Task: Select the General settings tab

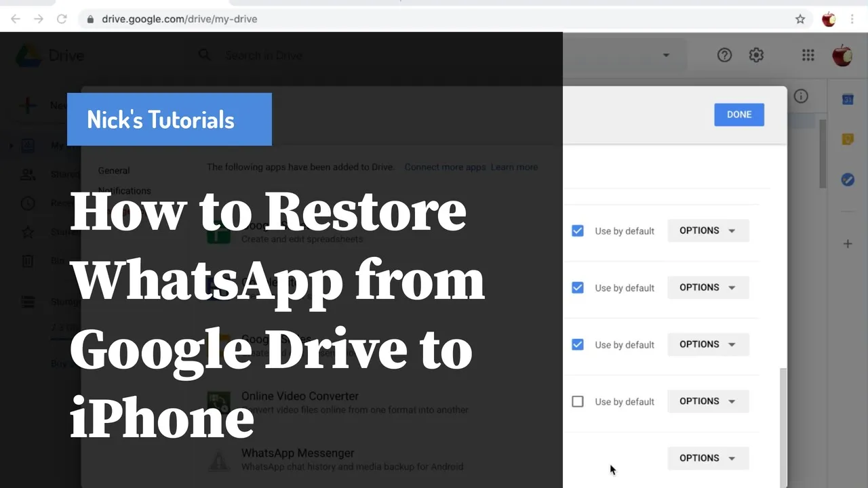Action: (x=114, y=171)
